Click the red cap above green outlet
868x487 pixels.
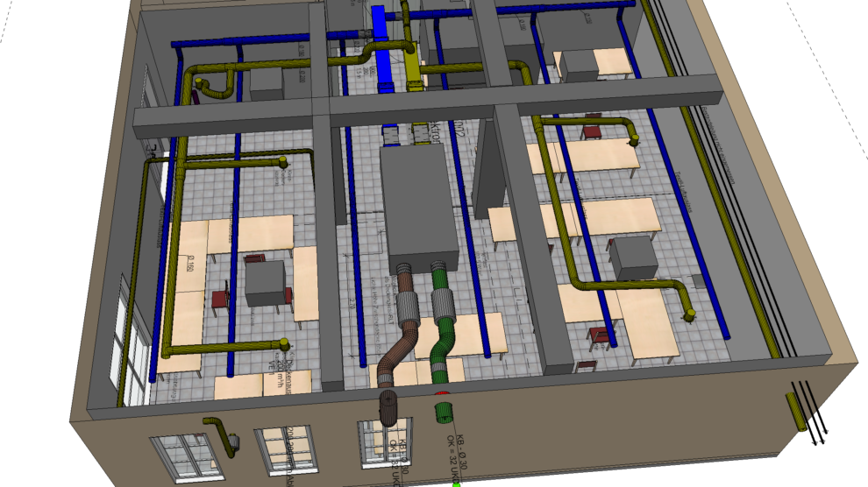click(x=443, y=396)
